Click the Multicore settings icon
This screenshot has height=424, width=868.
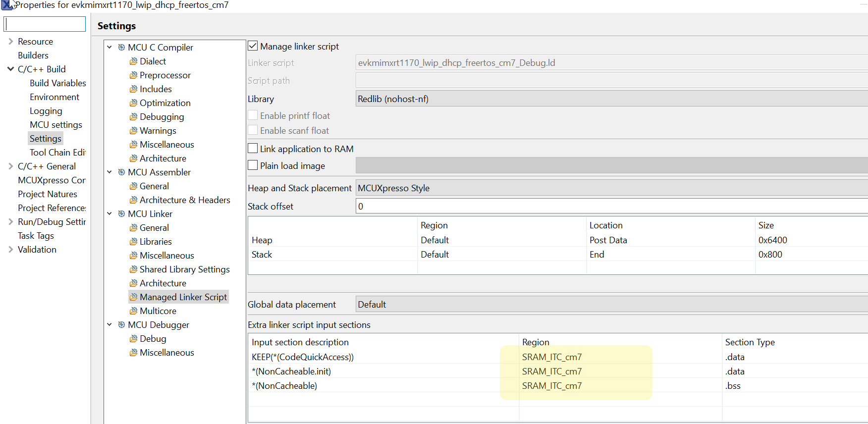(x=133, y=311)
